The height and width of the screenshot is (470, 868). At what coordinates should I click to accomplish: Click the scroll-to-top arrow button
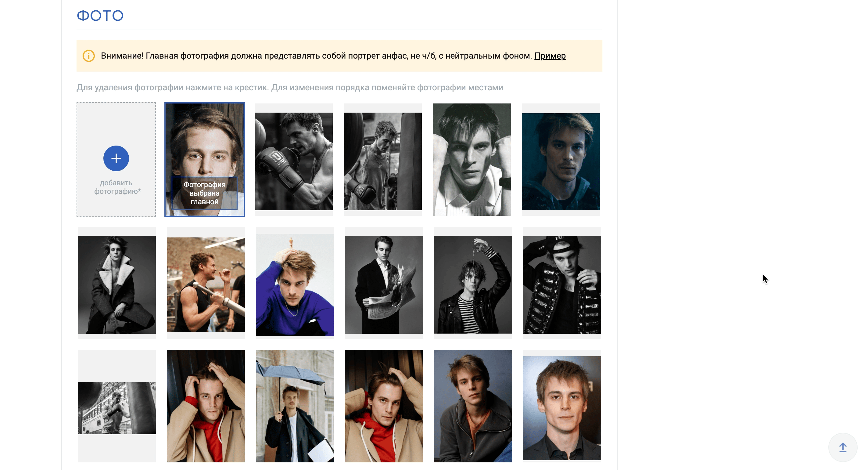(x=843, y=447)
